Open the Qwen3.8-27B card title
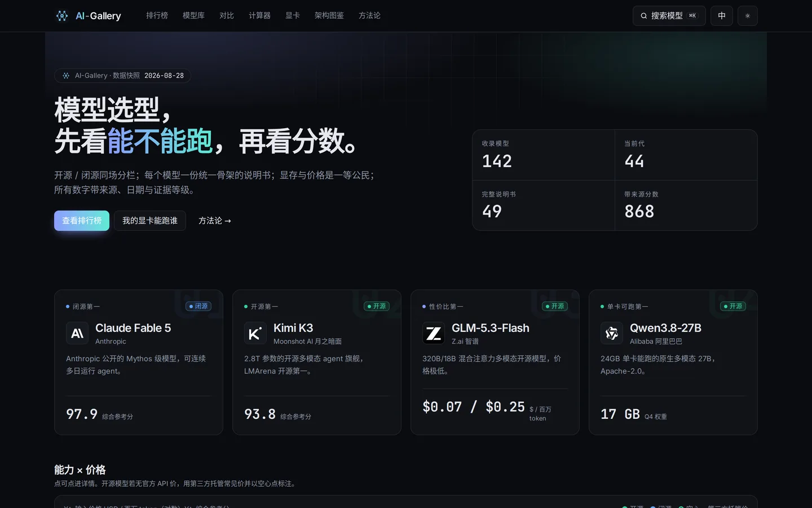Screen dimensions: 812x508 point(665,328)
